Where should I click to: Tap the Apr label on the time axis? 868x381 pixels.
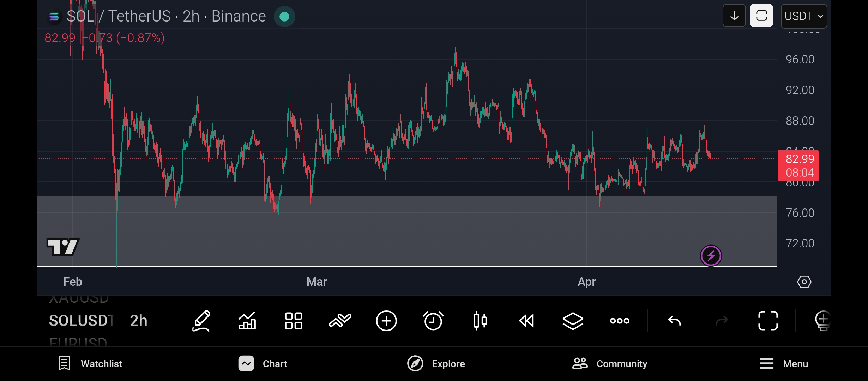click(x=587, y=282)
